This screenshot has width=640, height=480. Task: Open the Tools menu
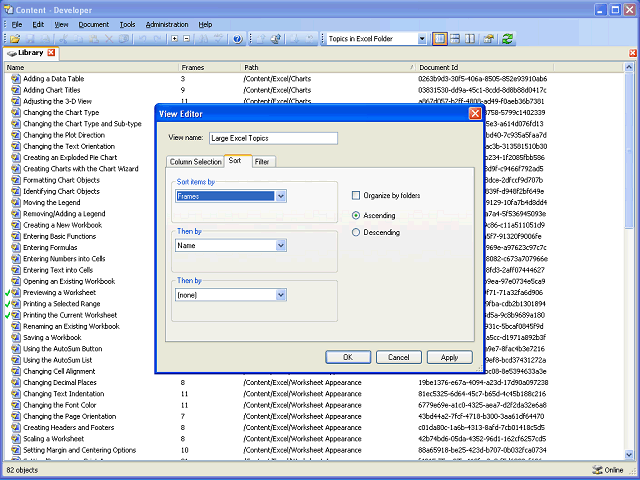(x=127, y=24)
